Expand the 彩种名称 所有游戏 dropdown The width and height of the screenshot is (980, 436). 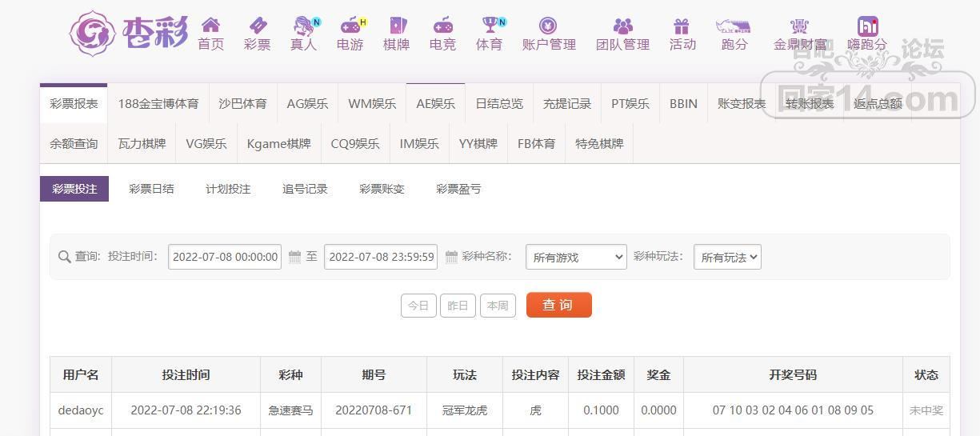pyautogui.click(x=576, y=257)
